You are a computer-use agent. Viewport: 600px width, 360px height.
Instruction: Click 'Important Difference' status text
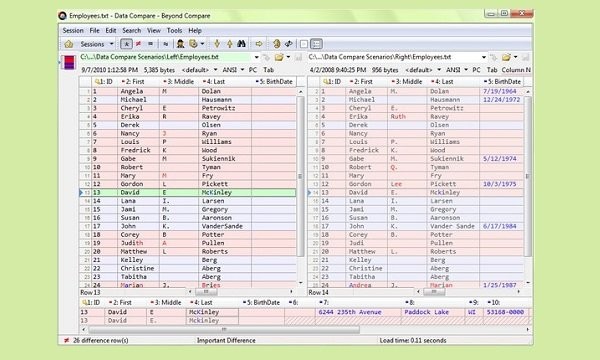226,340
